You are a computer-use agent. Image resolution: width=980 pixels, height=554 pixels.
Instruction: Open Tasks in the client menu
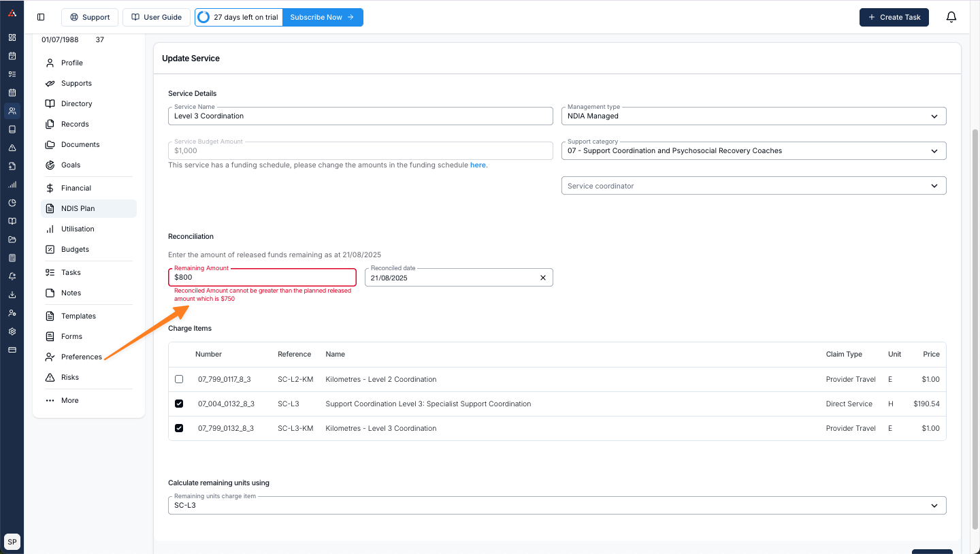[x=88, y=272]
